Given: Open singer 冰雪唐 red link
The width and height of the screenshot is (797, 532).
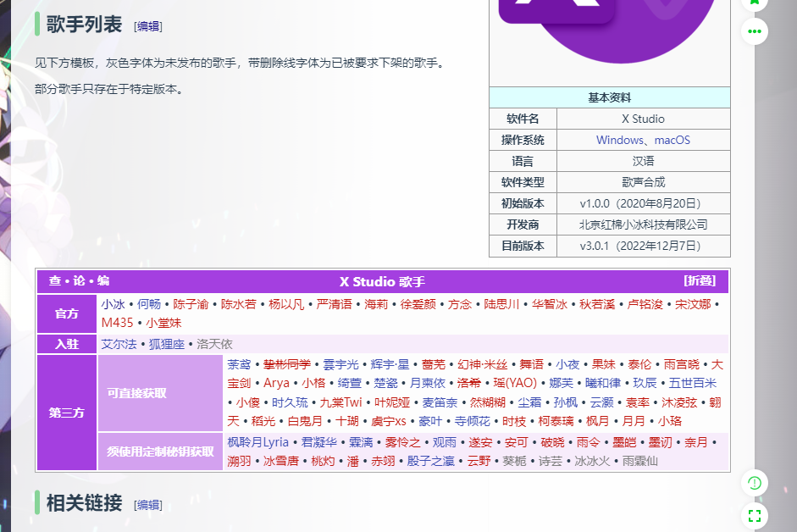Looking at the screenshot, I should pyautogui.click(x=280, y=462).
